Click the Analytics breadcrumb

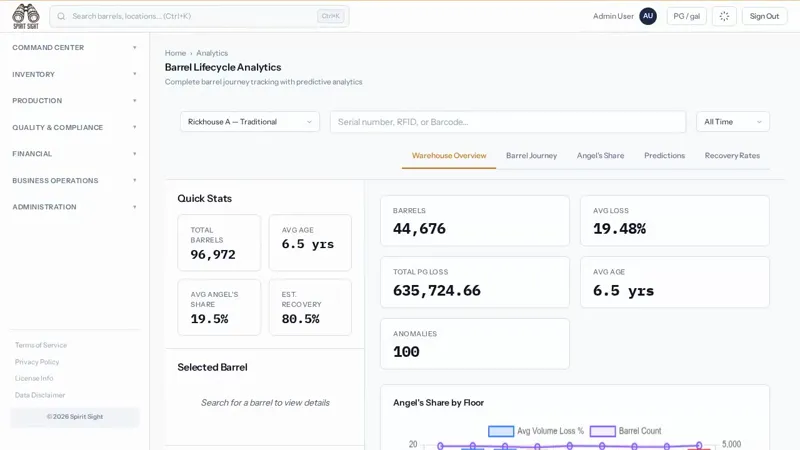[212, 53]
